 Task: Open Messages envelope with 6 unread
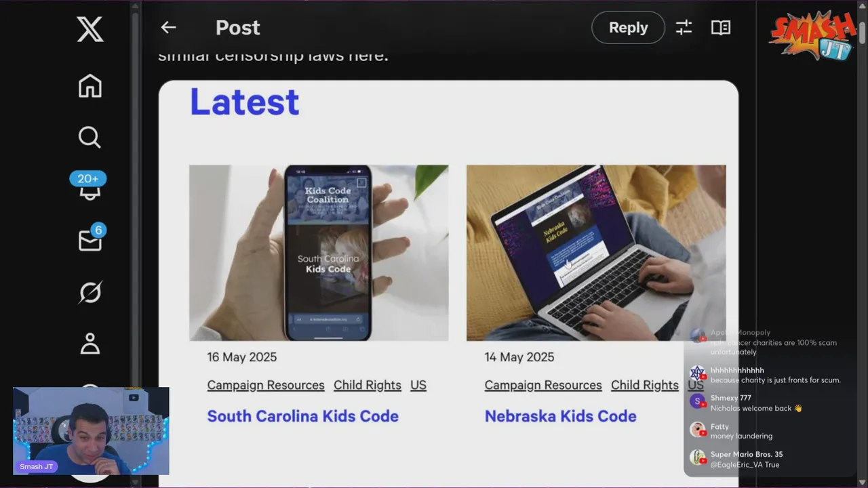point(90,238)
